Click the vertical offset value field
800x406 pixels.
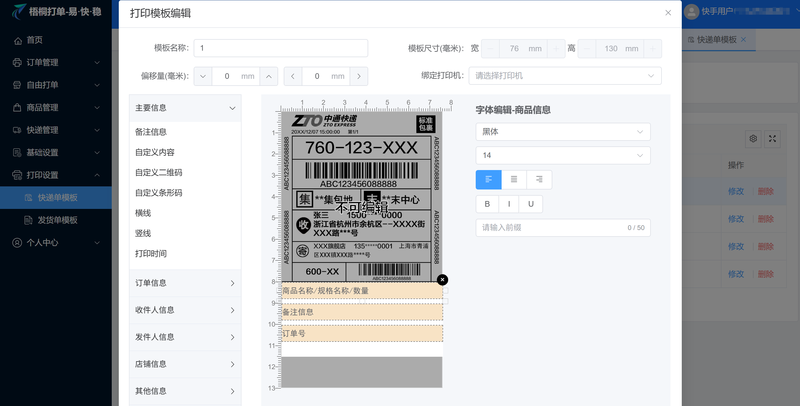coord(236,76)
